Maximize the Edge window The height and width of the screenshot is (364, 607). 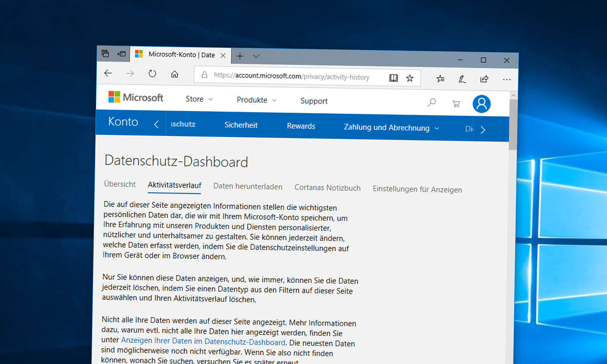[483, 60]
